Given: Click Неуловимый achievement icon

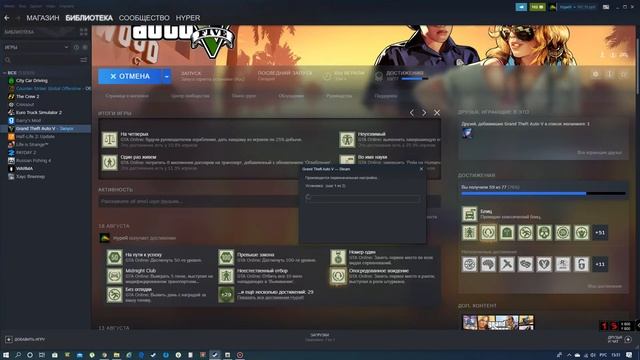Looking at the screenshot, I should [347, 140].
